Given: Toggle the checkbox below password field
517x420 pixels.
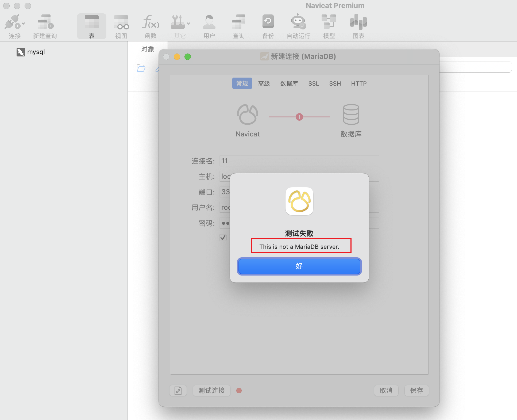Looking at the screenshot, I should pos(223,238).
